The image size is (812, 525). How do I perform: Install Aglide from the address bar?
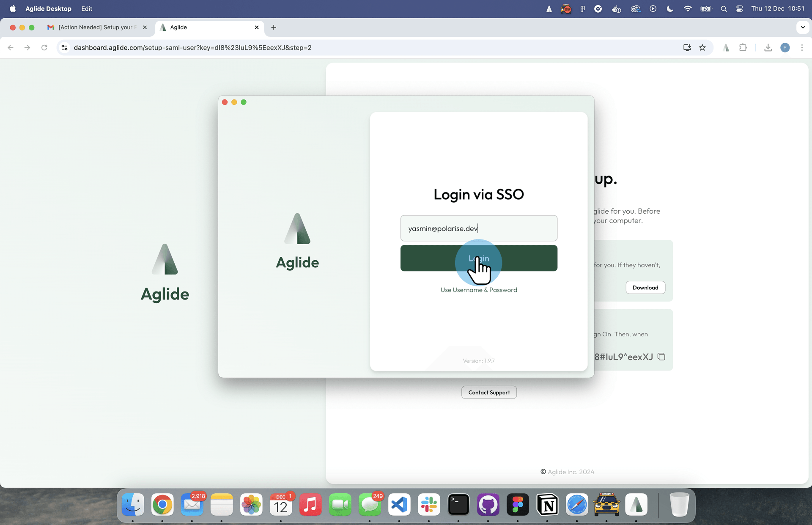(687, 47)
